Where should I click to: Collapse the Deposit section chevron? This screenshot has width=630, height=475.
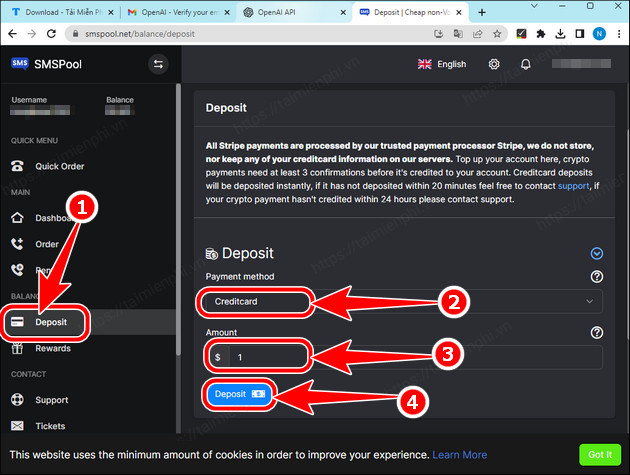(597, 254)
